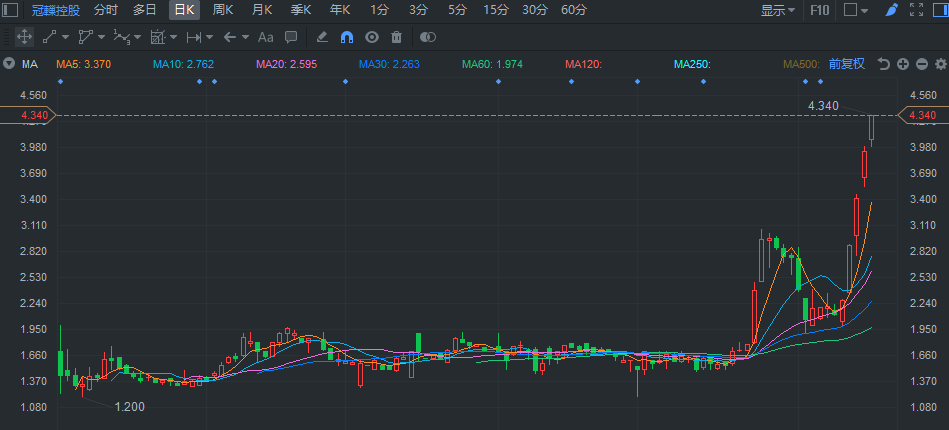
Task: Delete drawings with the trash icon
Action: [x=396, y=37]
